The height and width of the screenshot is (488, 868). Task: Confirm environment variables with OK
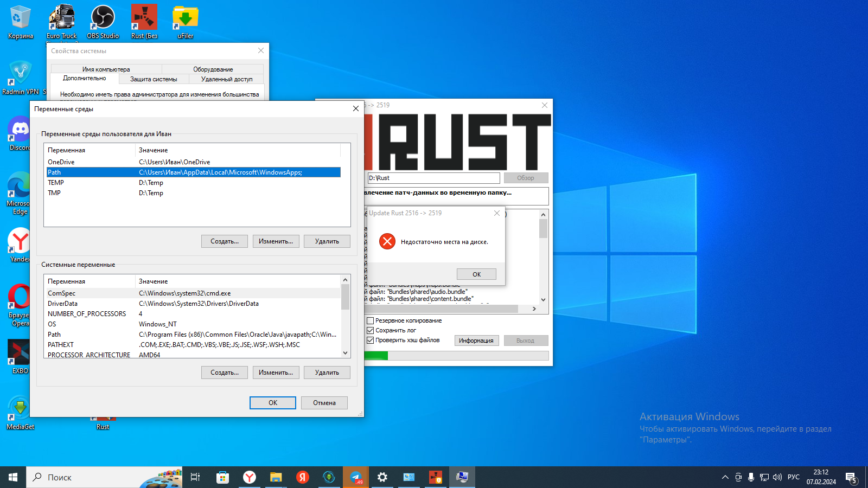point(273,403)
